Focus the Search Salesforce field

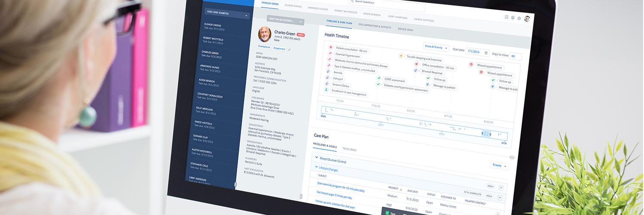click(386, 4)
